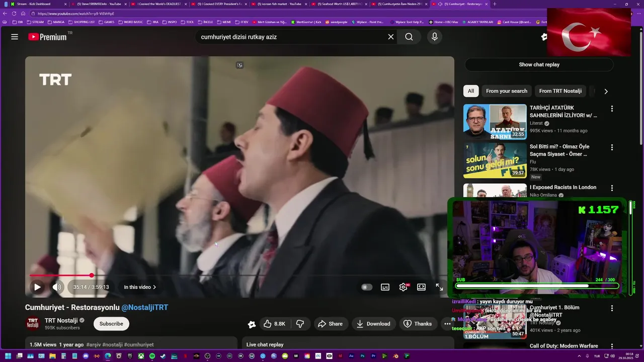
Task: Open Steam from the taskbar
Action: tap(163, 356)
